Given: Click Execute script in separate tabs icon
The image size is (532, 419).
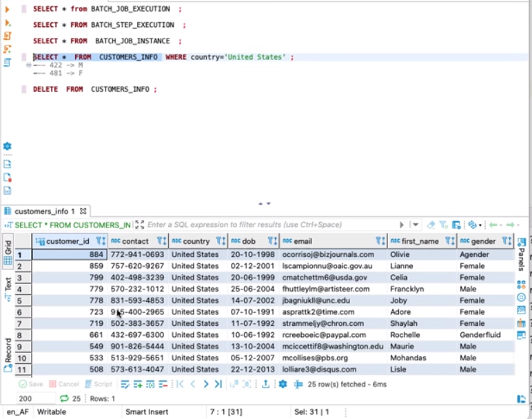Looking at the screenshot, I should click(x=8, y=49).
